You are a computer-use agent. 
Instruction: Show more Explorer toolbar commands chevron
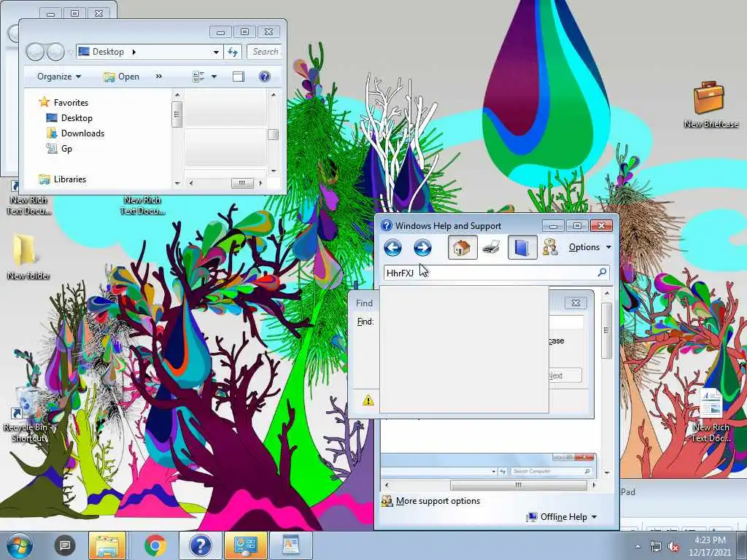(x=158, y=76)
